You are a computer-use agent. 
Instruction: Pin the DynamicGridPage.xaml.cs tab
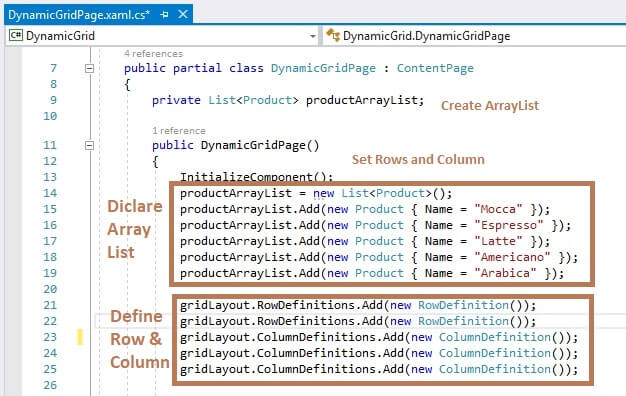click(x=164, y=15)
